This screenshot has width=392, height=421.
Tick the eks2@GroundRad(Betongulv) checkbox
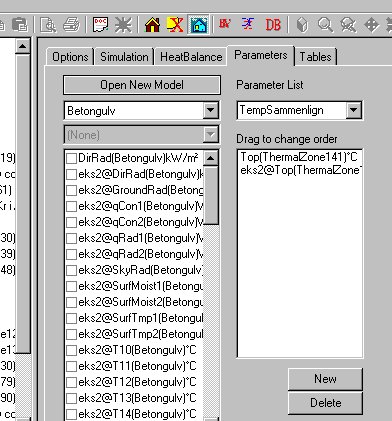[71, 190]
